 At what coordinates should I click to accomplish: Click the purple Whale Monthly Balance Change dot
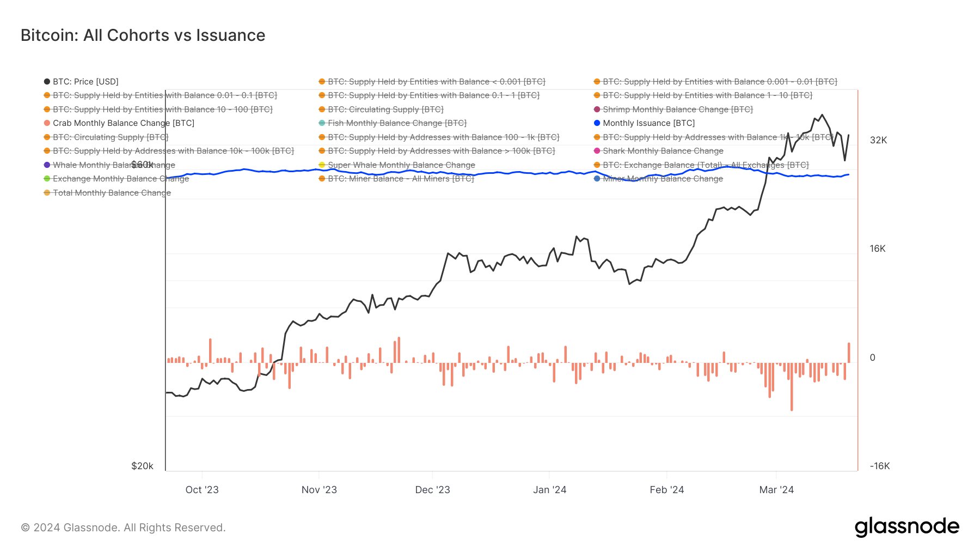coord(47,165)
